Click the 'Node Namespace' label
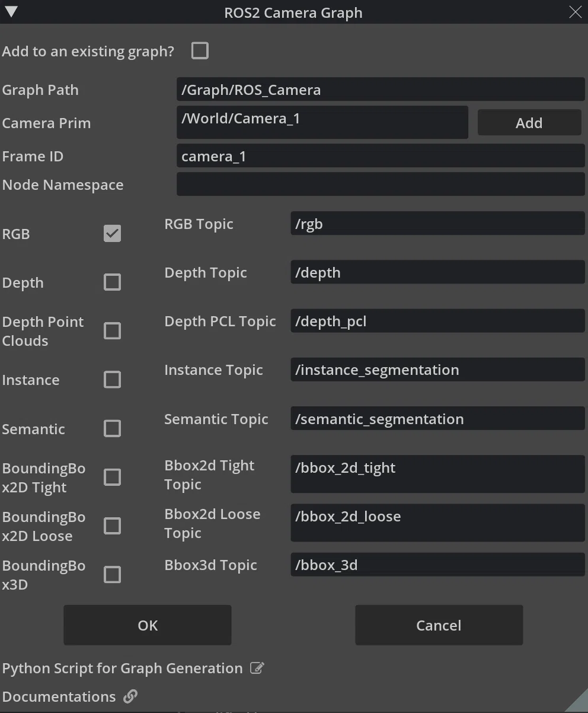Image resolution: width=588 pixels, height=713 pixels. tap(63, 184)
